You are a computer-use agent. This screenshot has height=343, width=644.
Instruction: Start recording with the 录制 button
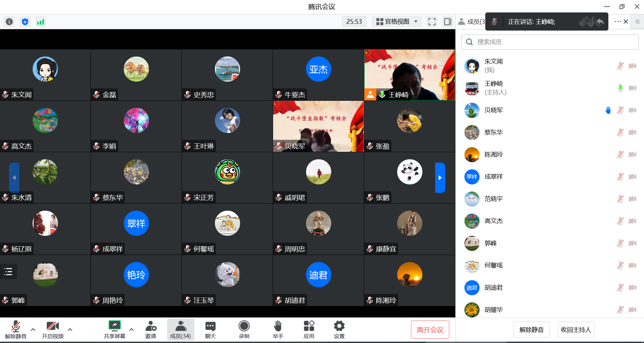244,330
